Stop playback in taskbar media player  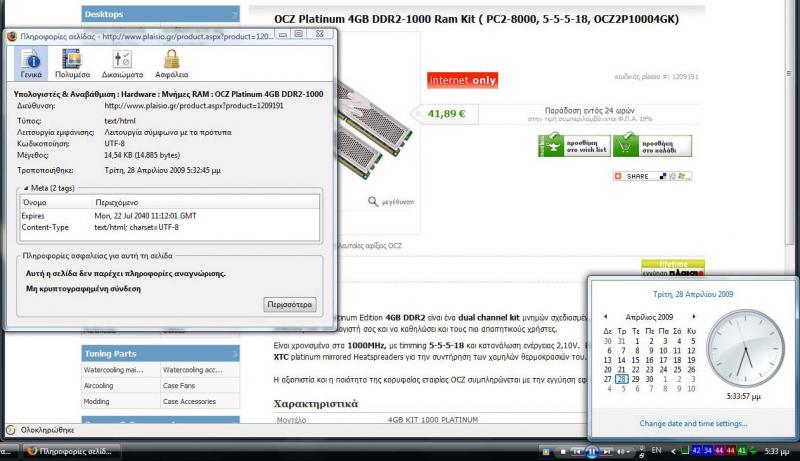[563, 452]
